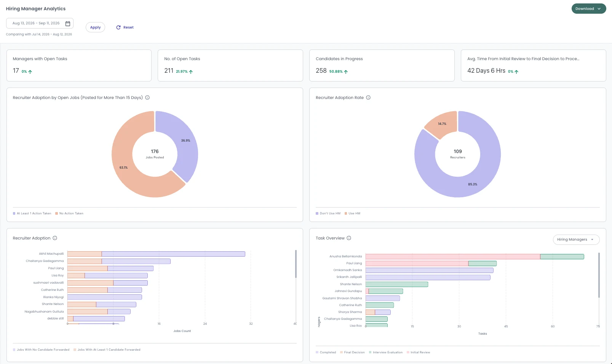Click Gautami Shravan Shobha's bar
612x364 pixels.
[x=383, y=299]
